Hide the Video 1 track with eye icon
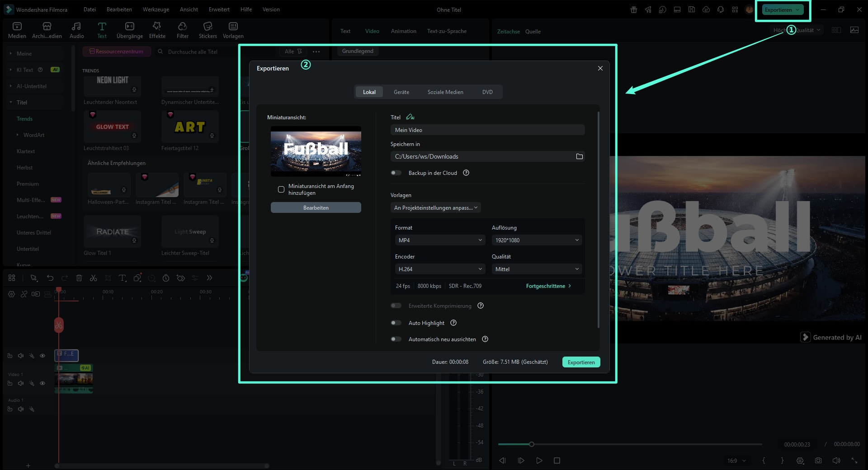The height and width of the screenshot is (470, 868). click(42, 383)
